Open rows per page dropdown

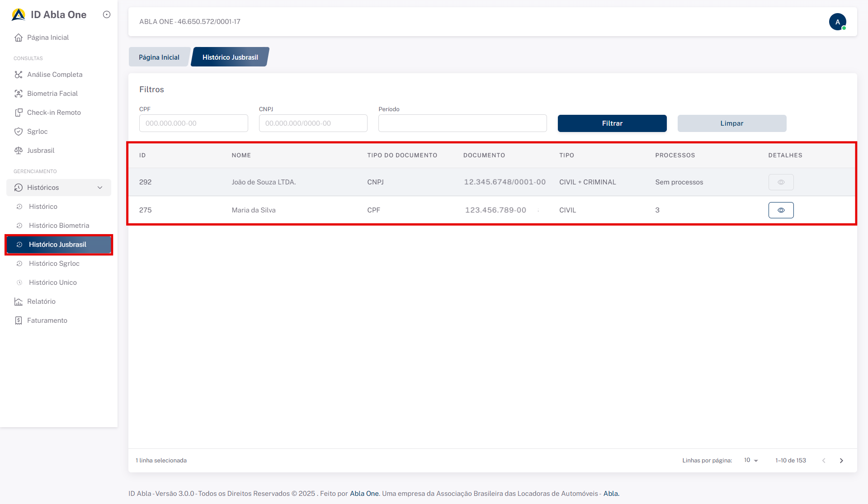coord(751,460)
